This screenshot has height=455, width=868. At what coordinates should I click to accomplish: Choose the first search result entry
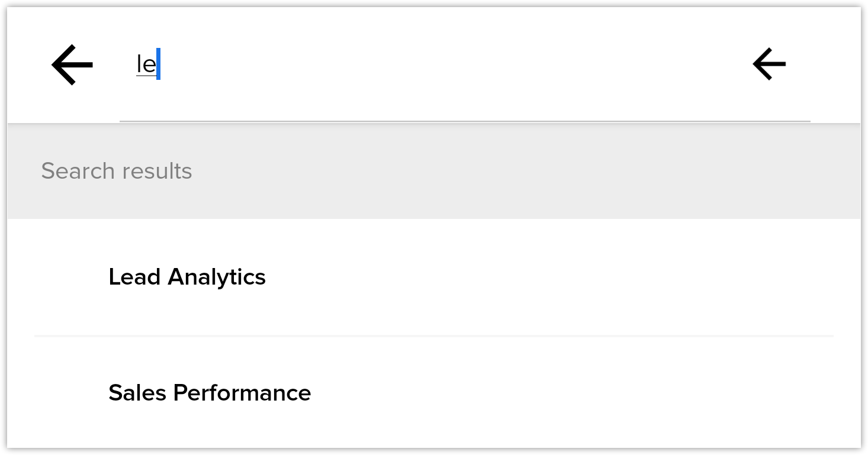[187, 277]
